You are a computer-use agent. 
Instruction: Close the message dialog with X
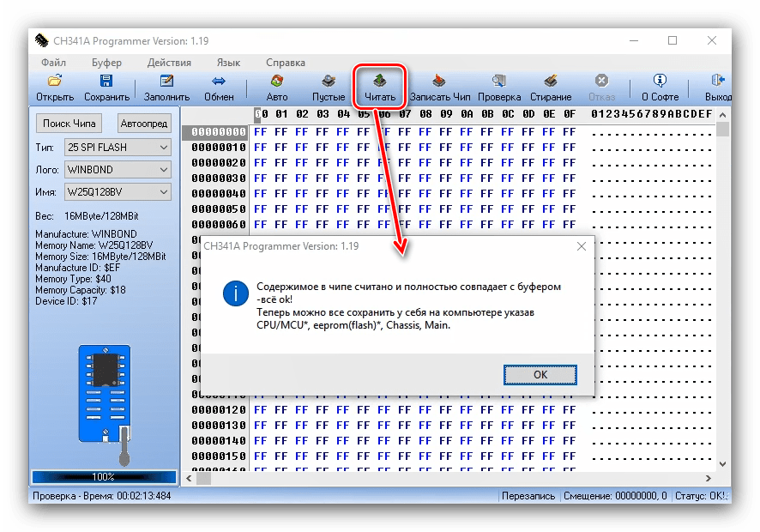pos(582,246)
